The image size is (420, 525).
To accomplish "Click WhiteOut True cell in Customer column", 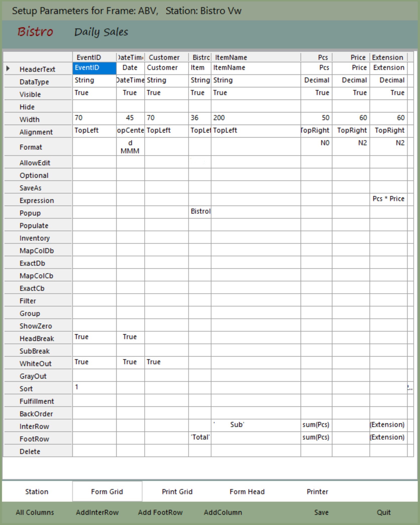I will coord(166,362).
